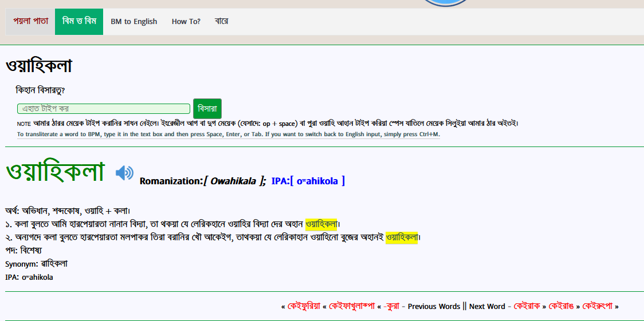The width and height of the screenshot is (644, 321).
Task: Play the pronunciation speaker icon
Action: pyautogui.click(x=124, y=173)
